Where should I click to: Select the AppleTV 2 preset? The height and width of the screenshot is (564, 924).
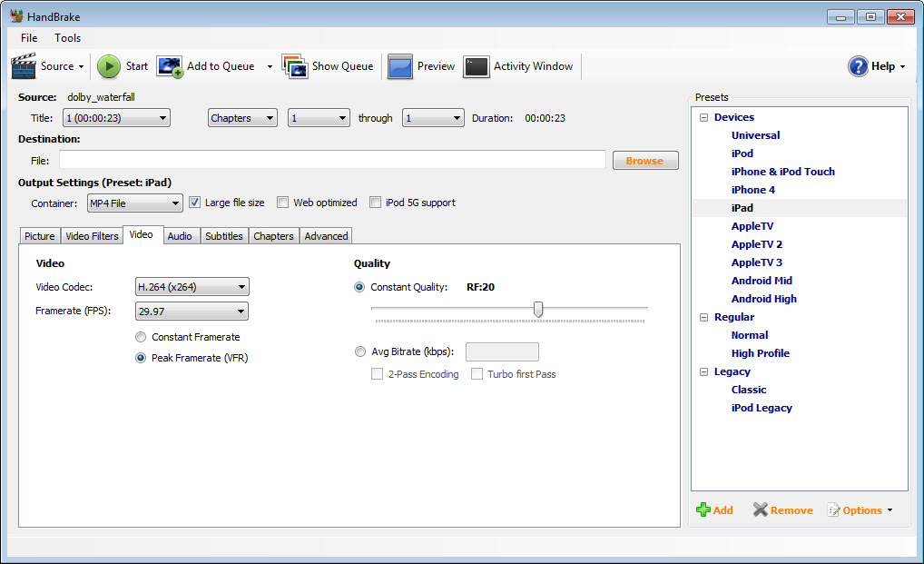pos(757,244)
